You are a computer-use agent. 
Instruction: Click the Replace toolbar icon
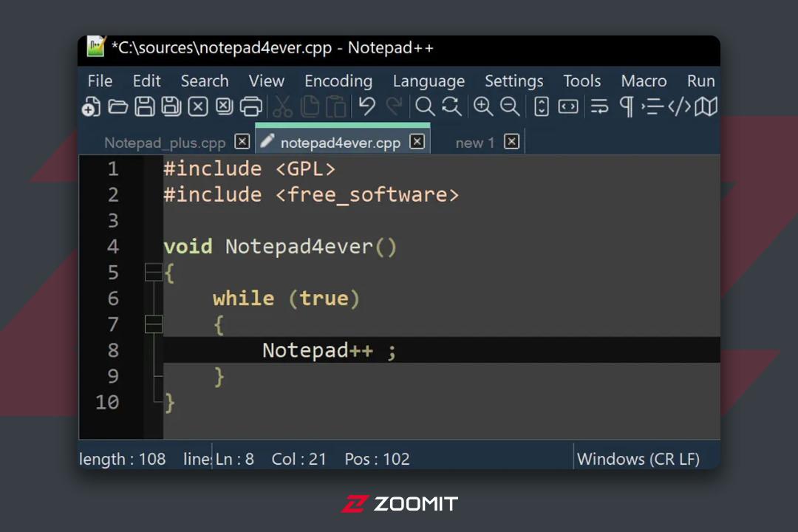(451, 107)
